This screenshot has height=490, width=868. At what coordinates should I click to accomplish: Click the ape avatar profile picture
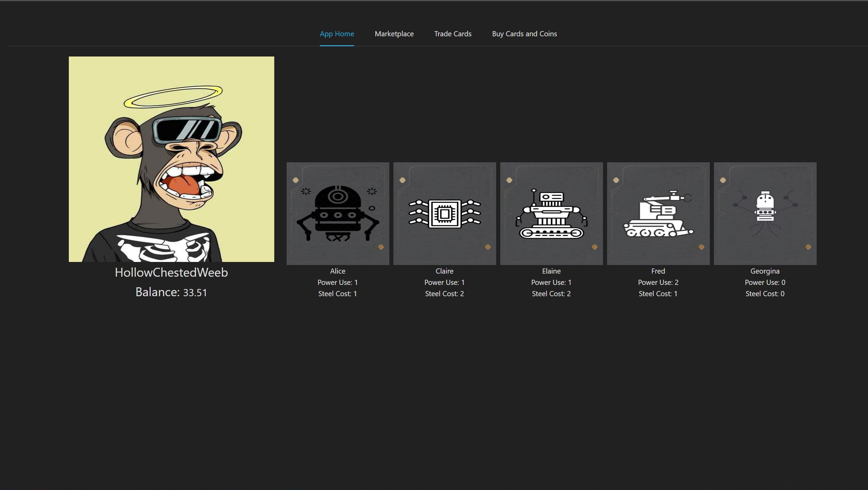(171, 159)
